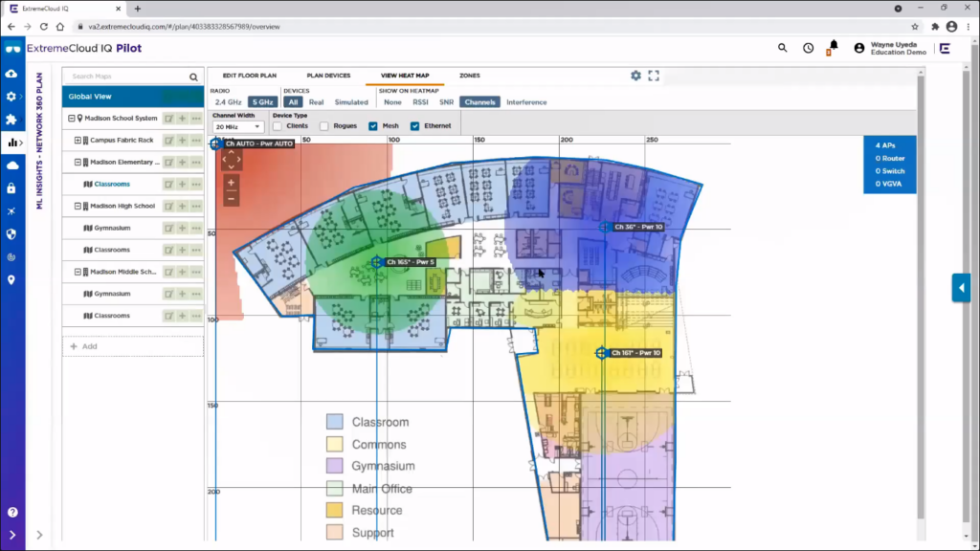Screen dimensions: 980x551
Task: Set heatmap display to None
Action: coord(392,102)
